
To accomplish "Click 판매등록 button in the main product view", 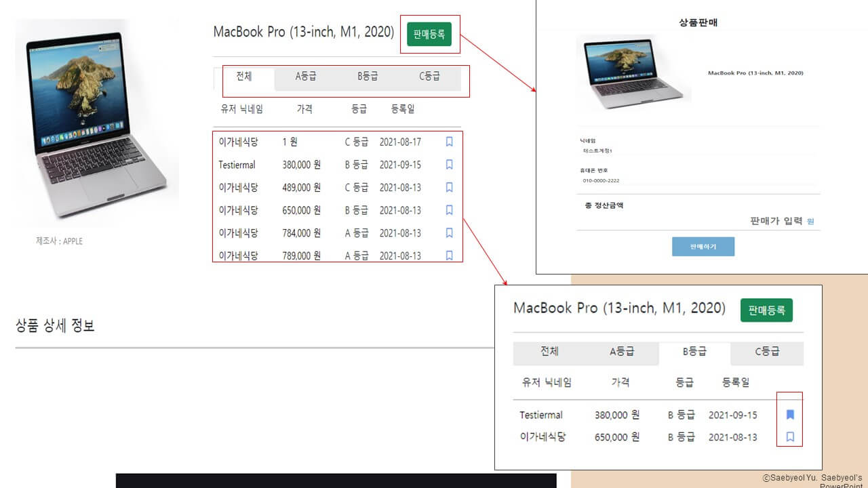I will (429, 34).
